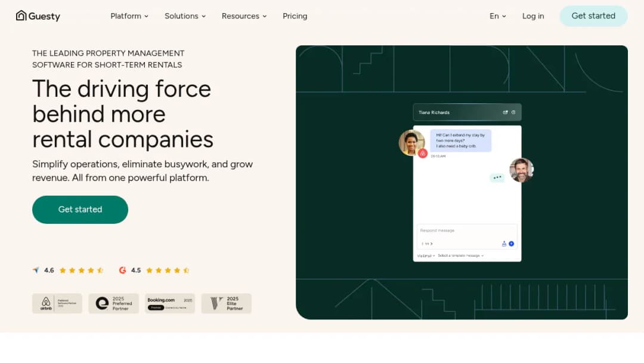Click the Log in link
Screen dimensions: 644x363
click(x=533, y=16)
